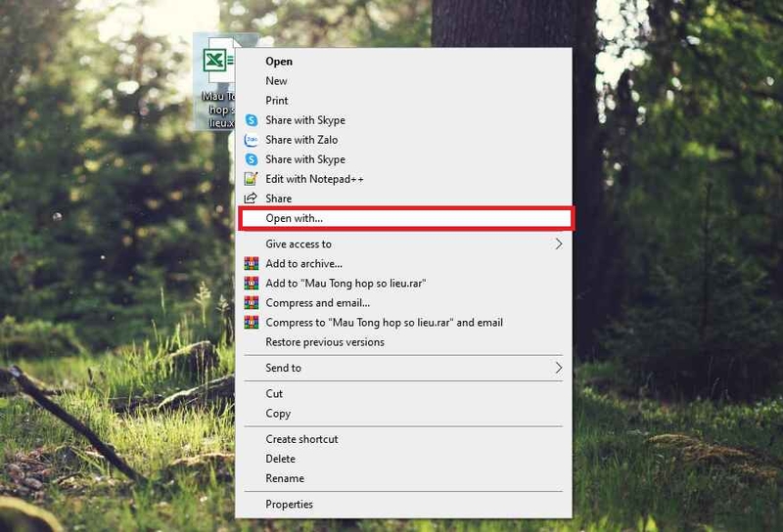Expand the Give access to submenu arrow

[558, 244]
